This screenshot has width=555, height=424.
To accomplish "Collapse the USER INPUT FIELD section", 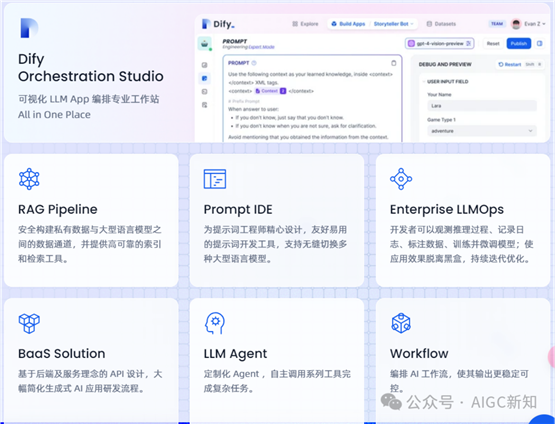I will coord(424,82).
